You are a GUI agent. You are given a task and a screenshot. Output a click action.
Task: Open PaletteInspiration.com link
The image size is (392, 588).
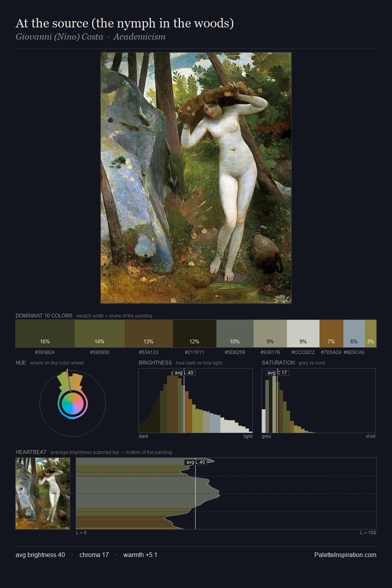click(x=345, y=555)
